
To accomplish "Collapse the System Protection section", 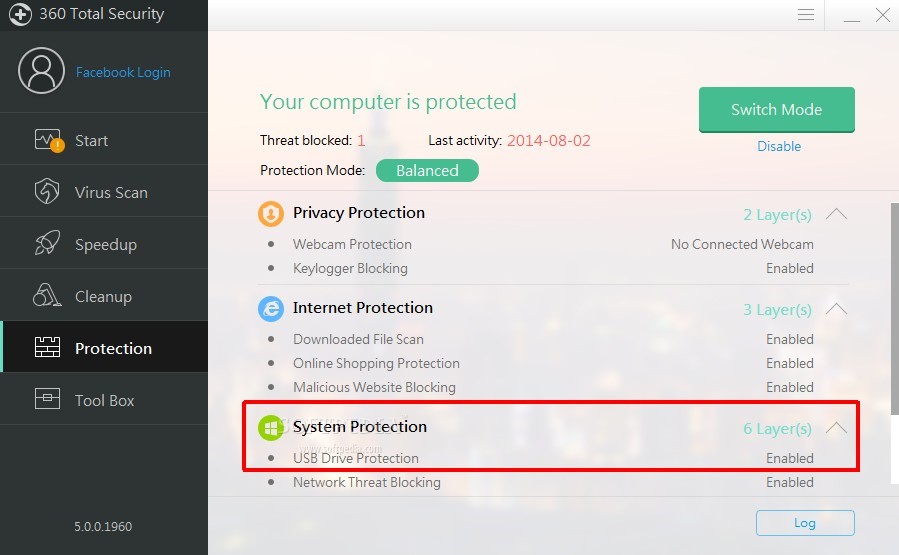I will [836, 428].
